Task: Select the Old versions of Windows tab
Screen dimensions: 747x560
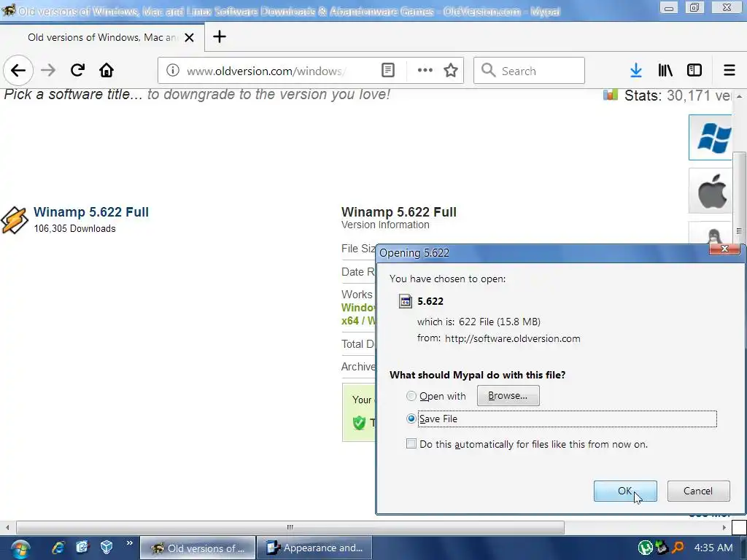Action: [x=102, y=37]
